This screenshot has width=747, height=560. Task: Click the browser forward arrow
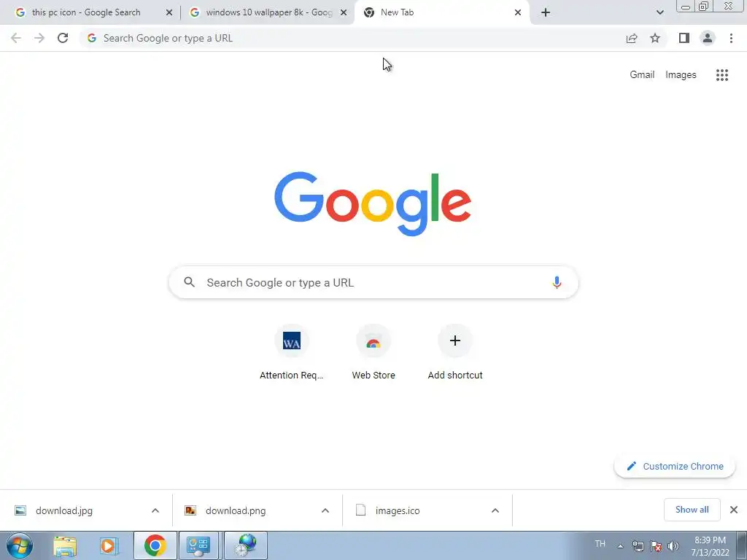[39, 38]
